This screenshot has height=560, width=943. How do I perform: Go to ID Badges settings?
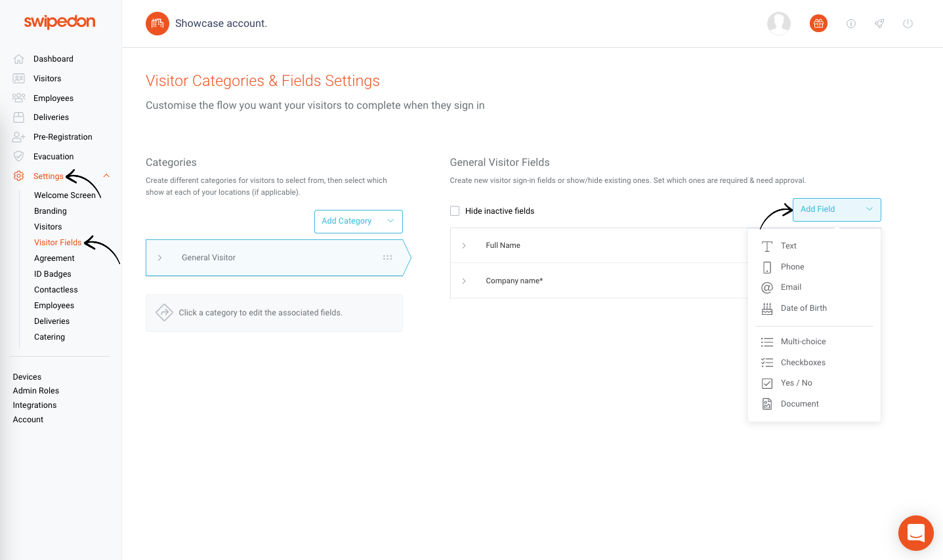point(52,274)
